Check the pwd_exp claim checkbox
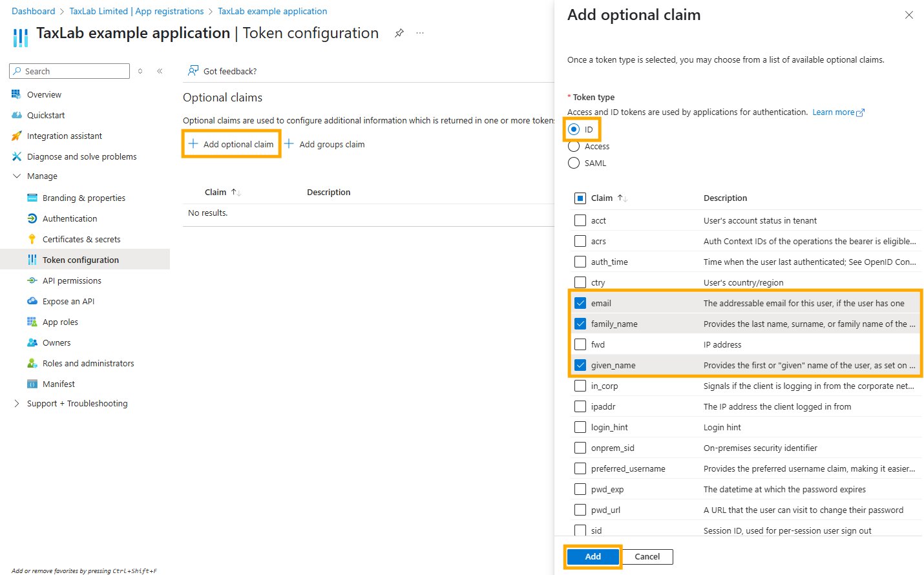This screenshot has height=575, width=924. click(580, 489)
